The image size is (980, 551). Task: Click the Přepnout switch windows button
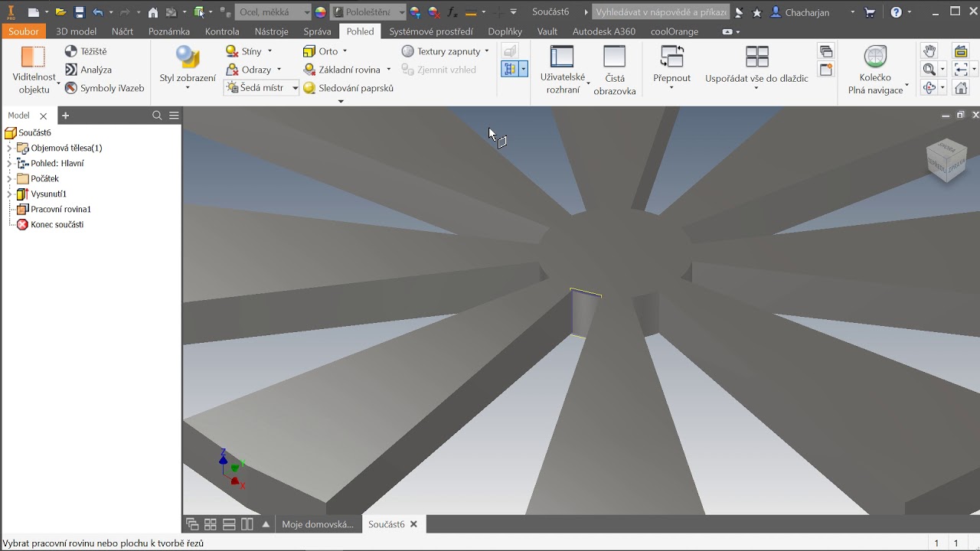pos(671,68)
